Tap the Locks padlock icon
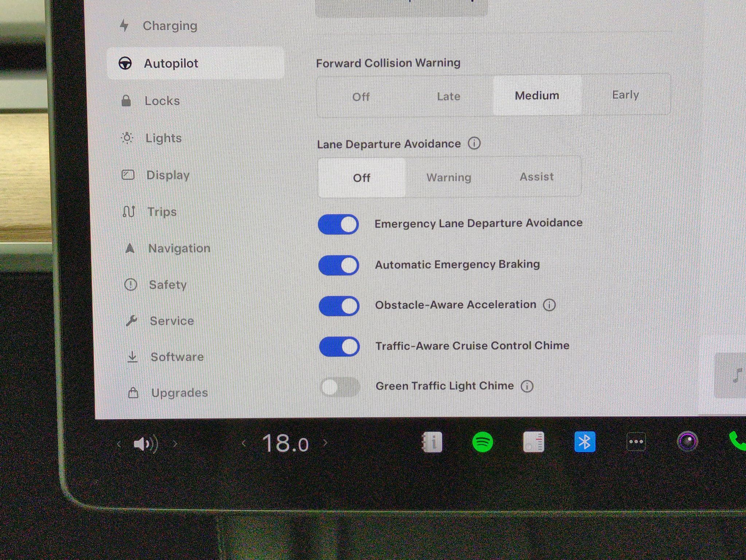Screen dimensions: 746x560 click(126, 100)
